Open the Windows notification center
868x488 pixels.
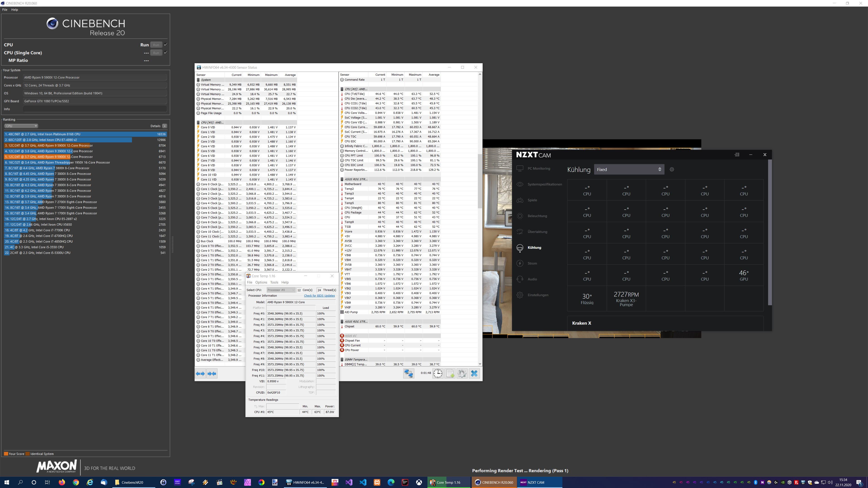click(860, 482)
